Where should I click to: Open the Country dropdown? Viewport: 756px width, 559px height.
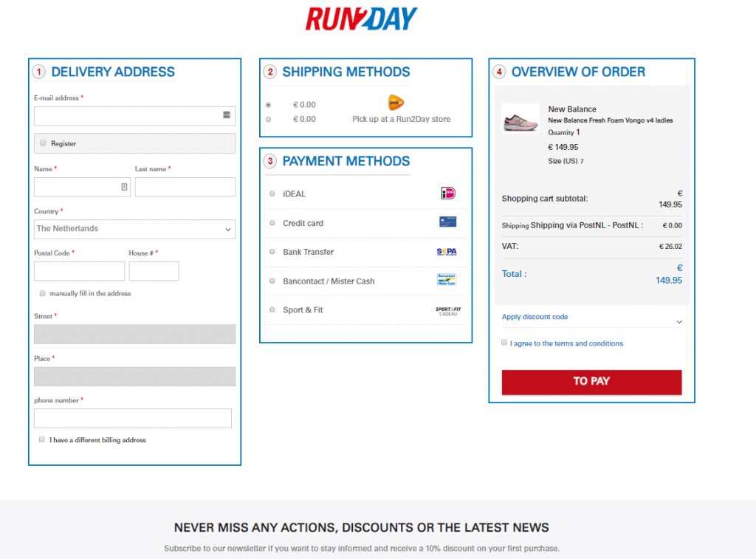pyautogui.click(x=134, y=229)
